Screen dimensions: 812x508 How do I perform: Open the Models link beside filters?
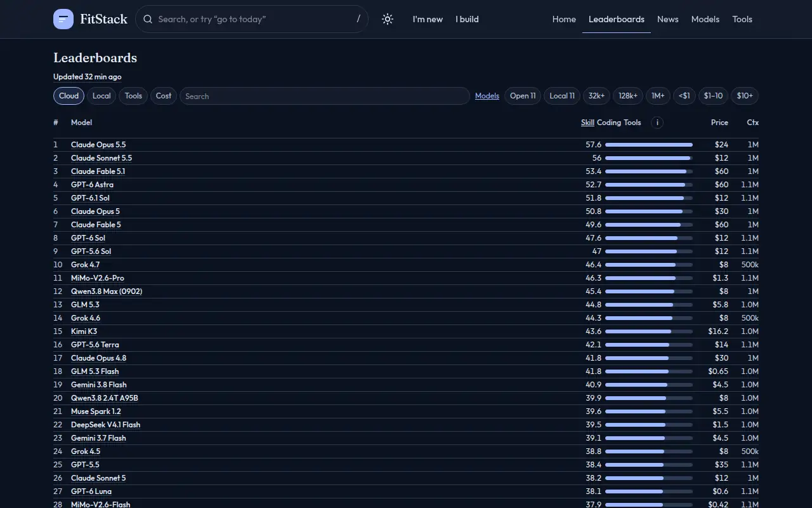pos(487,96)
